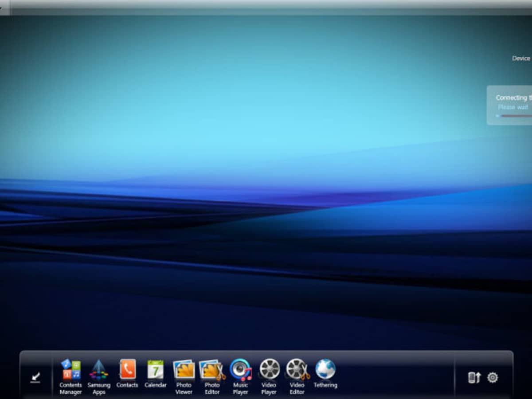532x399 pixels.
Task: Click the connection progress bar
Action: click(513, 116)
